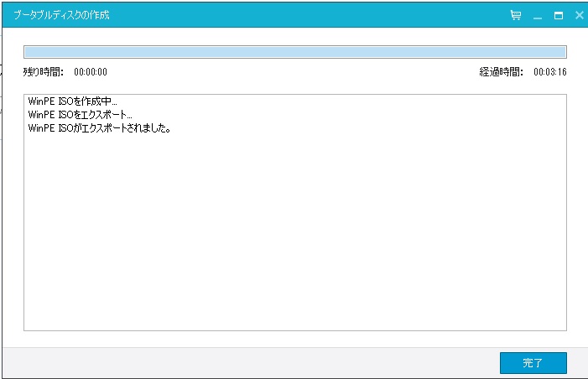
Task: Click the white margin above the progress bar
Action: 294,37
